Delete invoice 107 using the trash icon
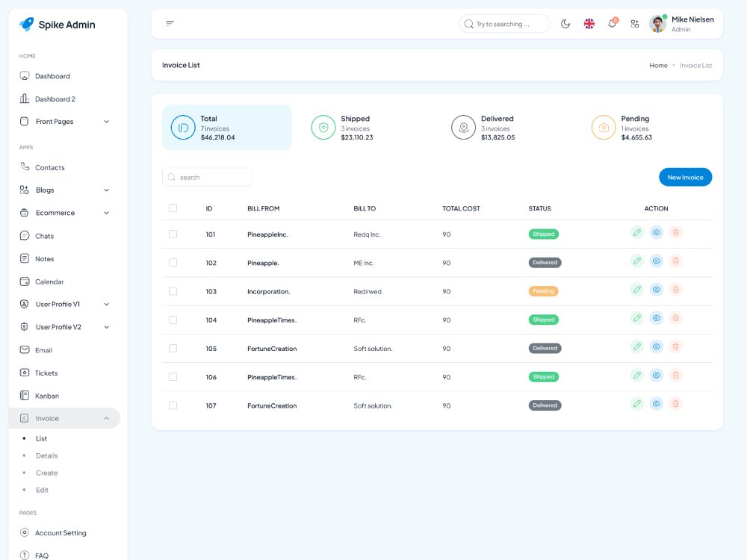Image resolution: width=747 pixels, height=560 pixels. point(675,403)
